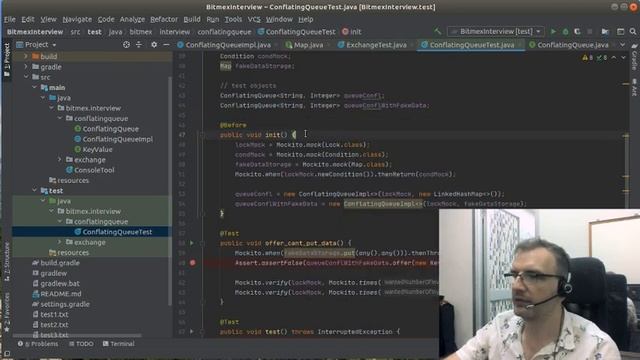The width and height of the screenshot is (640, 360).
Task: Toggle Favorites side tool window
Action: pyautogui.click(x=7, y=312)
